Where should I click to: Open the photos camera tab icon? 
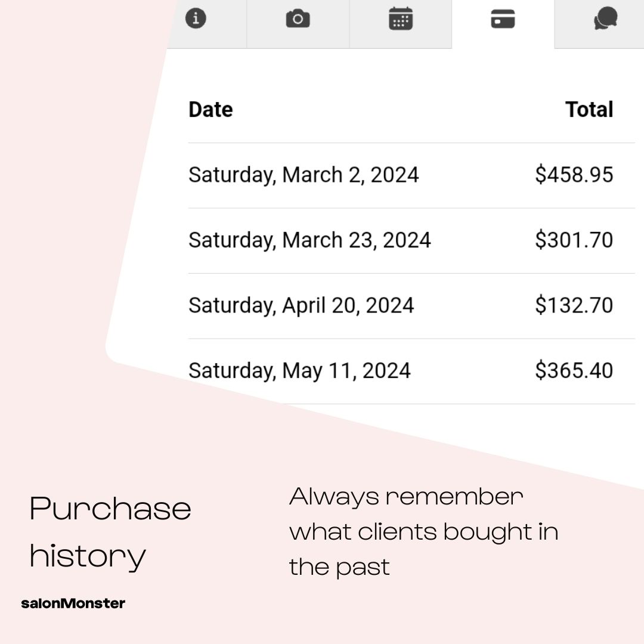click(x=298, y=19)
